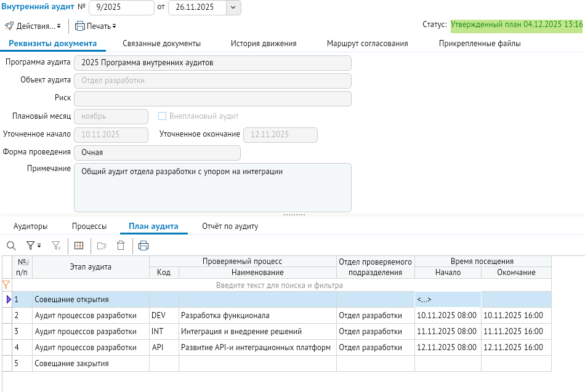This screenshot has width=585, height=392.
Task: Switch to the Аудиторы tab
Action: pos(31,226)
